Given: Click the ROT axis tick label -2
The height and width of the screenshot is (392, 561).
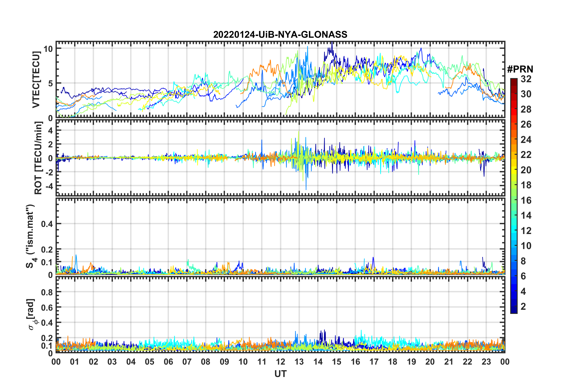Looking at the screenshot, I should tap(49, 172).
